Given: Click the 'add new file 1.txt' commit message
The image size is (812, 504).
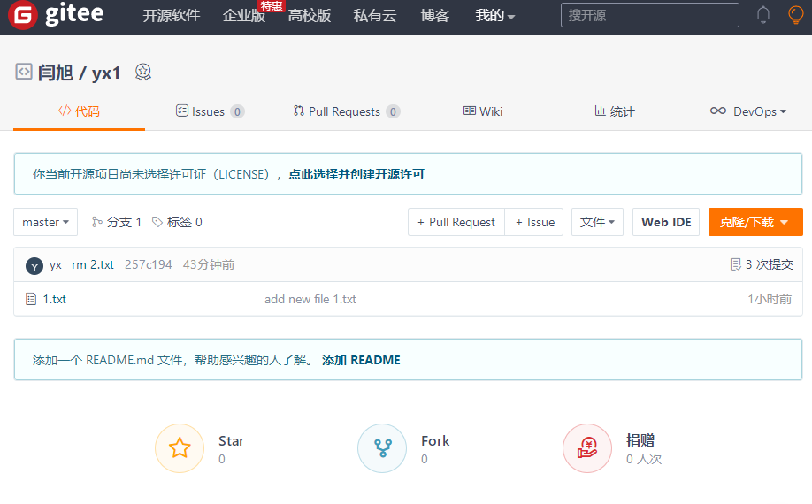Looking at the screenshot, I should pyautogui.click(x=310, y=299).
